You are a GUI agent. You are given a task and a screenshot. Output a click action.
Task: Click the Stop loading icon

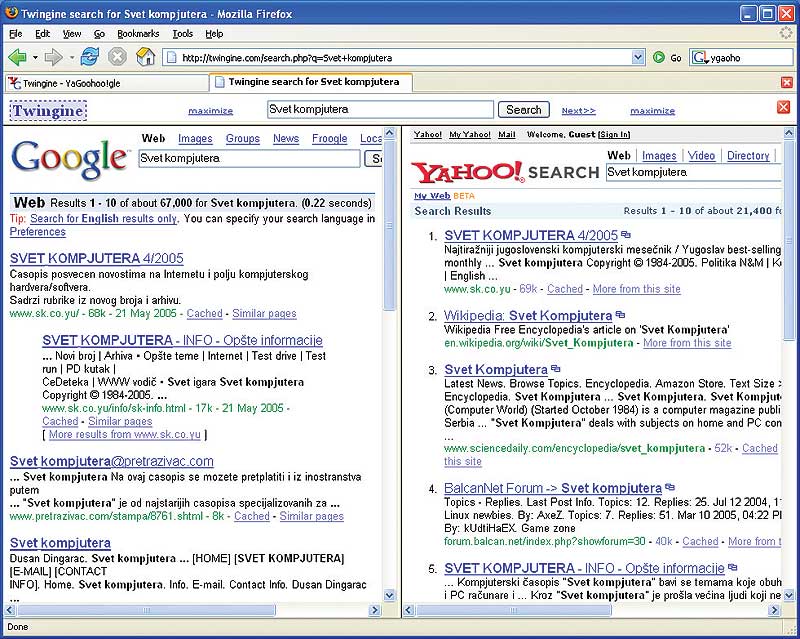pyautogui.click(x=117, y=57)
